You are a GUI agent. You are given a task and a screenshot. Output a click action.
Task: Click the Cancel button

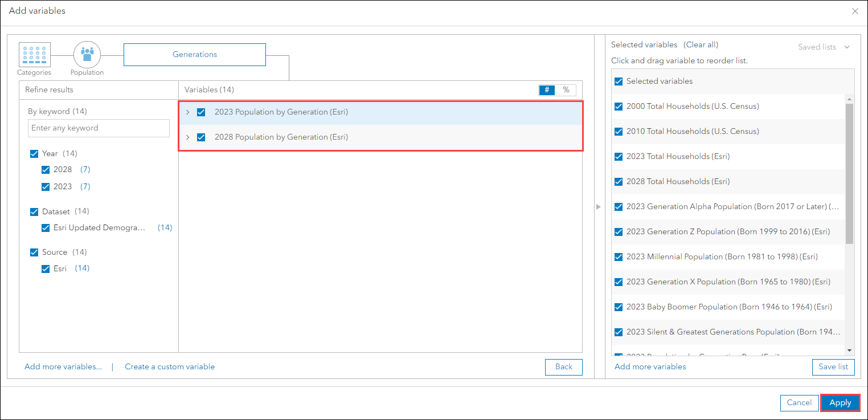coord(799,403)
